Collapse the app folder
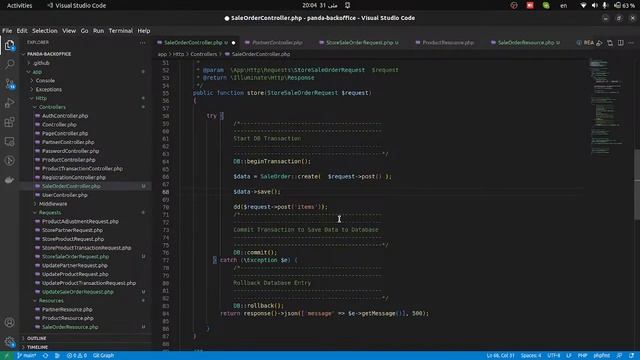 (37, 72)
